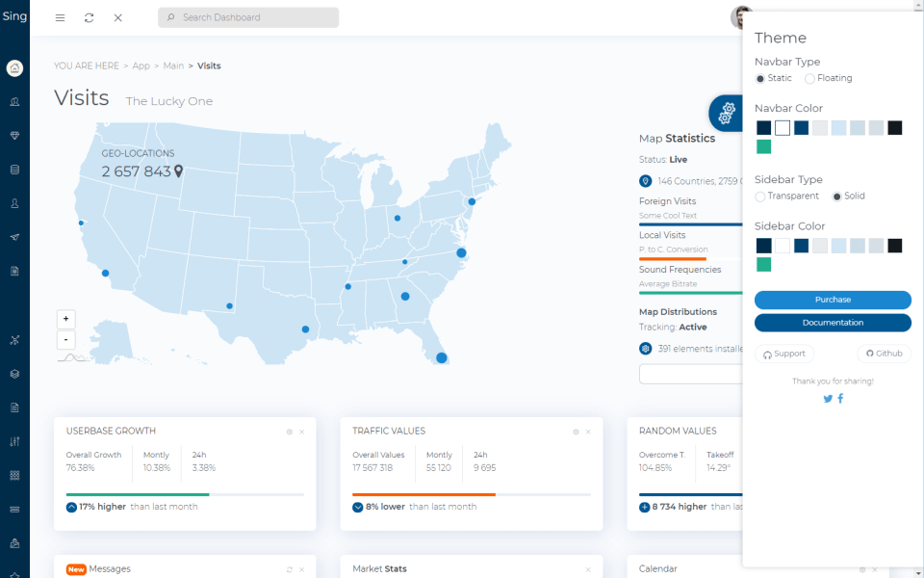Image resolution: width=924 pixels, height=578 pixels.
Task: Click the Twitter share icon
Action: pyautogui.click(x=828, y=399)
